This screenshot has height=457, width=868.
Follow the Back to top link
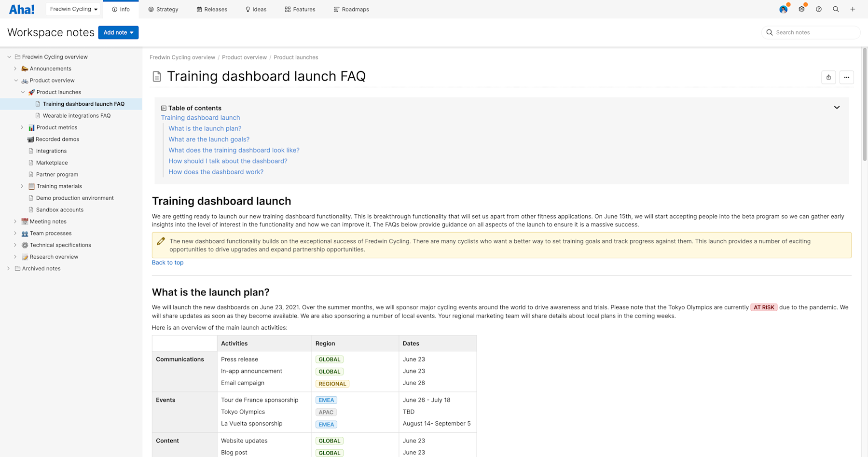pos(167,262)
